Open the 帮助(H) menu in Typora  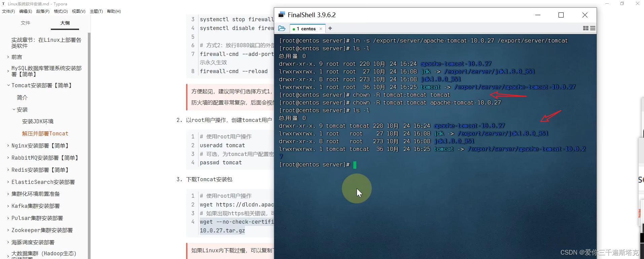click(114, 11)
